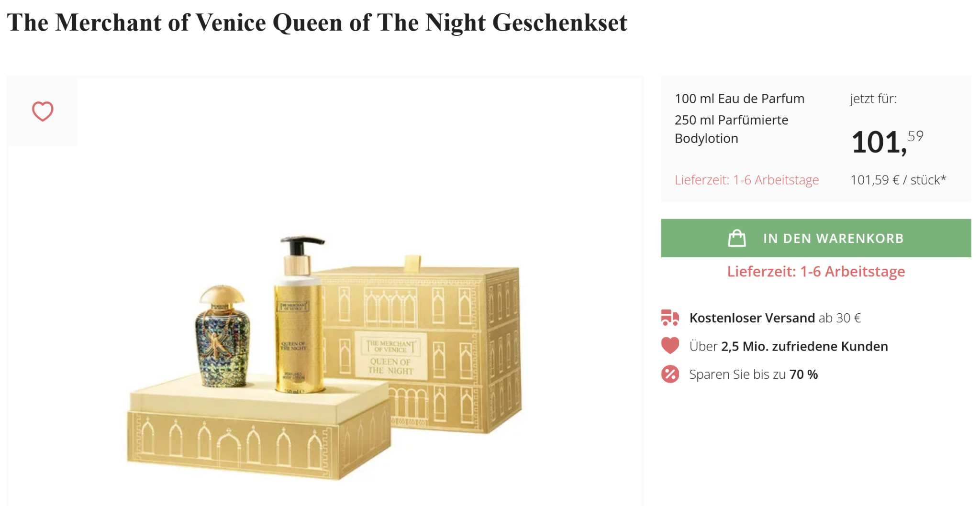
Task: Click the 'Über 2,5 Mio. zufriedene Kunden' text
Action: click(788, 346)
